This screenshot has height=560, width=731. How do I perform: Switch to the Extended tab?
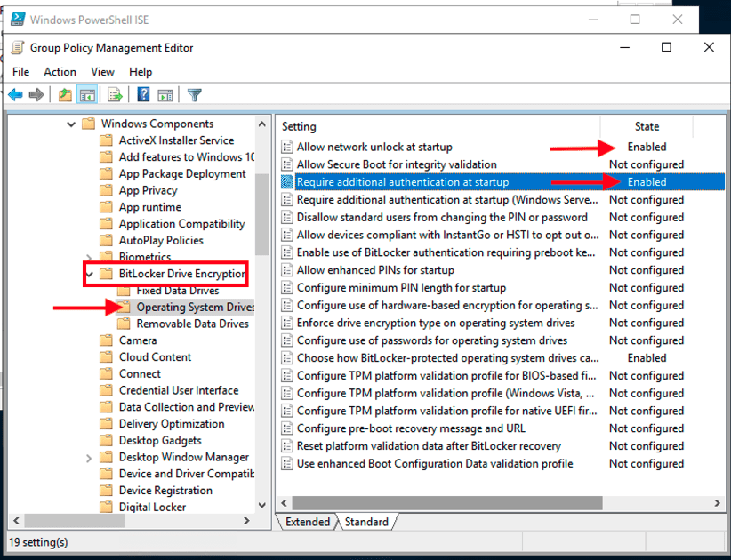pyautogui.click(x=307, y=522)
